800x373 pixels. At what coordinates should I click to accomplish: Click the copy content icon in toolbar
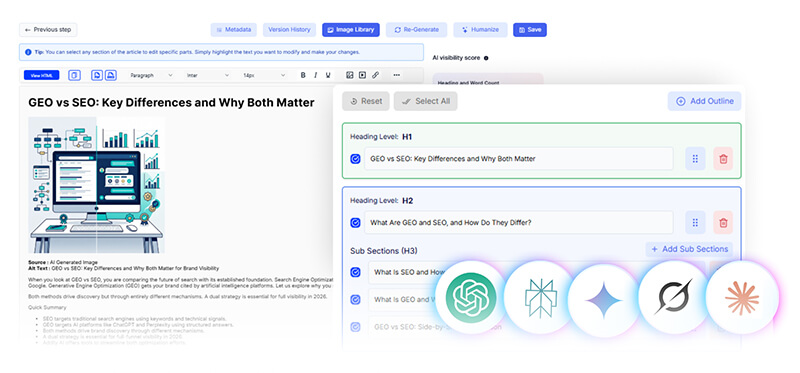74,76
